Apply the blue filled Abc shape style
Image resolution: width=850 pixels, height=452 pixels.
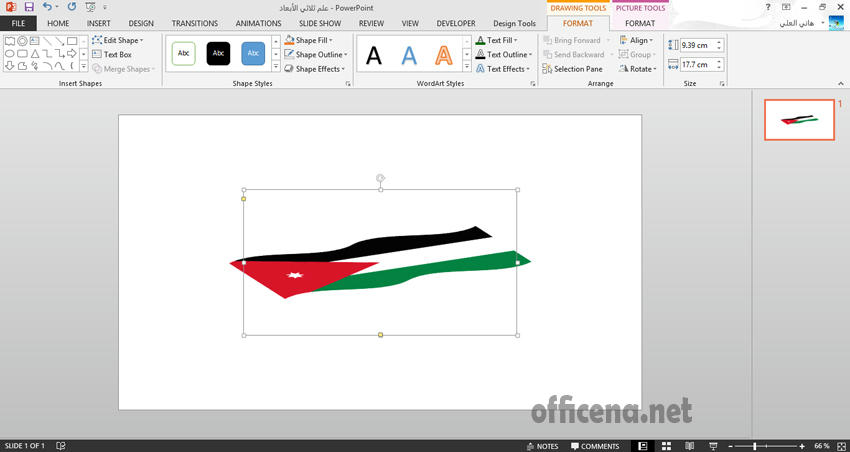(x=253, y=54)
